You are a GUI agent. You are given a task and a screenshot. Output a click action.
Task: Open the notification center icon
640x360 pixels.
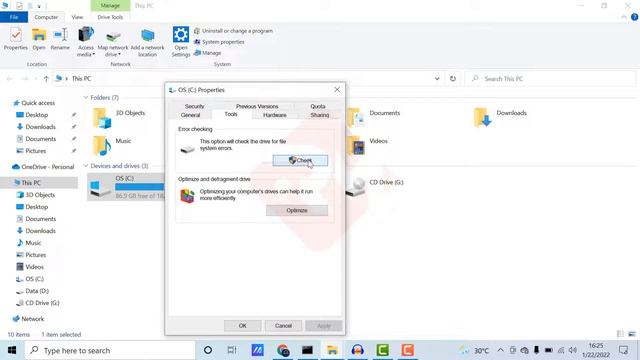tap(623, 350)
